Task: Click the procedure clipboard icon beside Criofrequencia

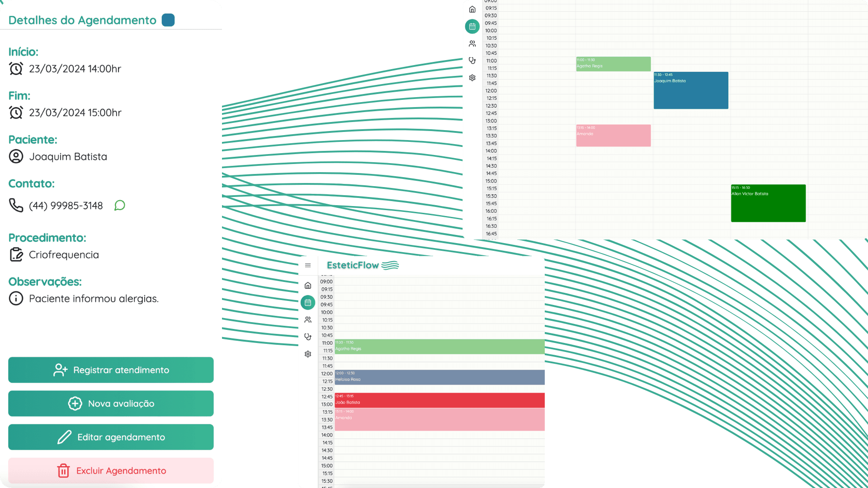Action: pos(16,254)
